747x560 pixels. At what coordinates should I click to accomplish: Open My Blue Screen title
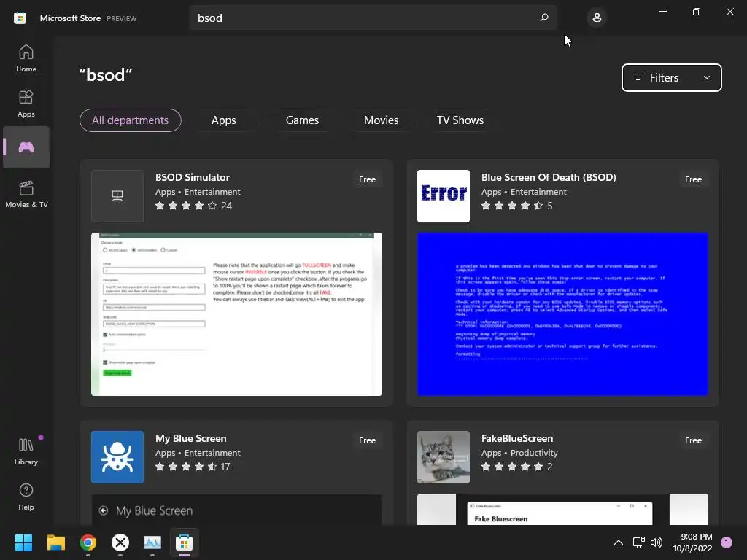point(190,438)
